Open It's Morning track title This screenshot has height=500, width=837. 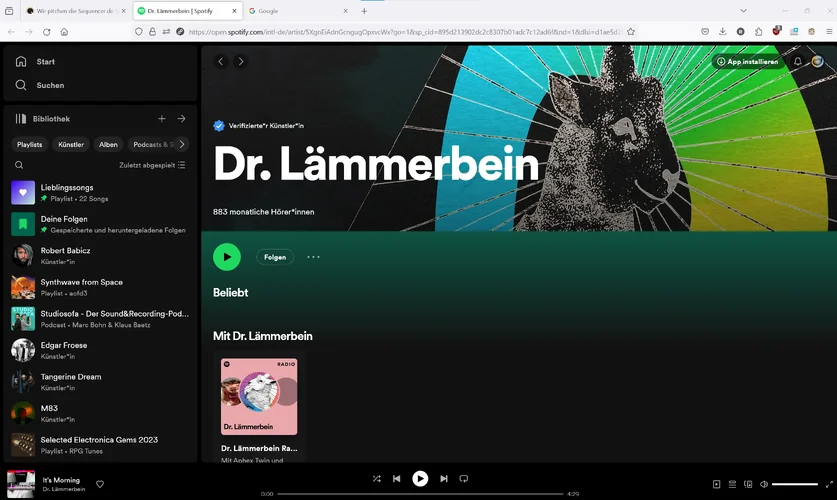[61, 480]
